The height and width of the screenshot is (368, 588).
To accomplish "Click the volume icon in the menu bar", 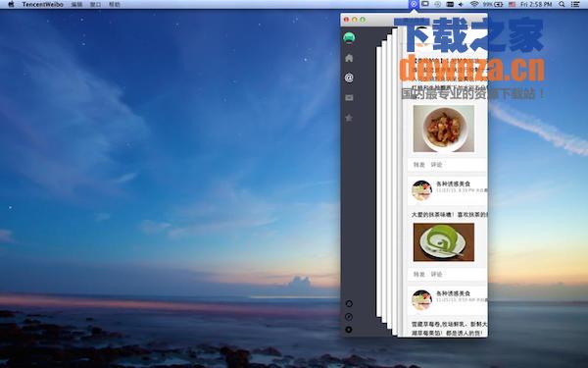I will click(x=461, y=4).
